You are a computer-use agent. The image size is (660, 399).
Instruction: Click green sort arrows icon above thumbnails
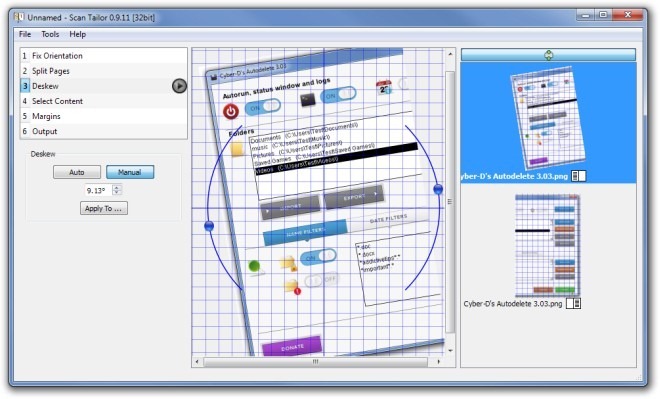coord(548,55)
